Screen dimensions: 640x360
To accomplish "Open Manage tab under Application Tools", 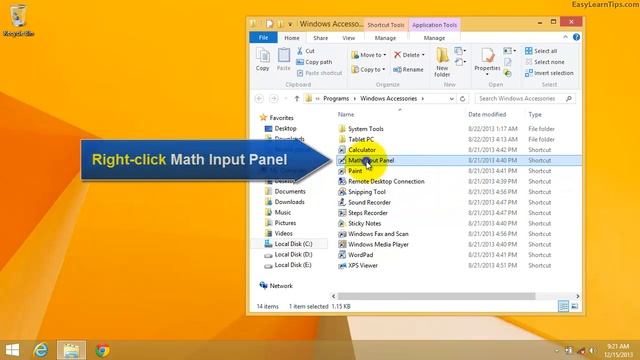I will (434, 38).
